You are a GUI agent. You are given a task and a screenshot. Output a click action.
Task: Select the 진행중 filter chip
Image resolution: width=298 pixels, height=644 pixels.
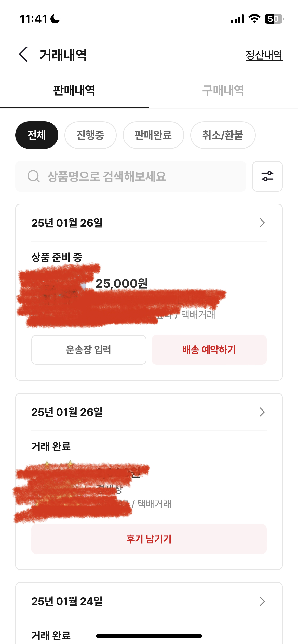[90, 135]
